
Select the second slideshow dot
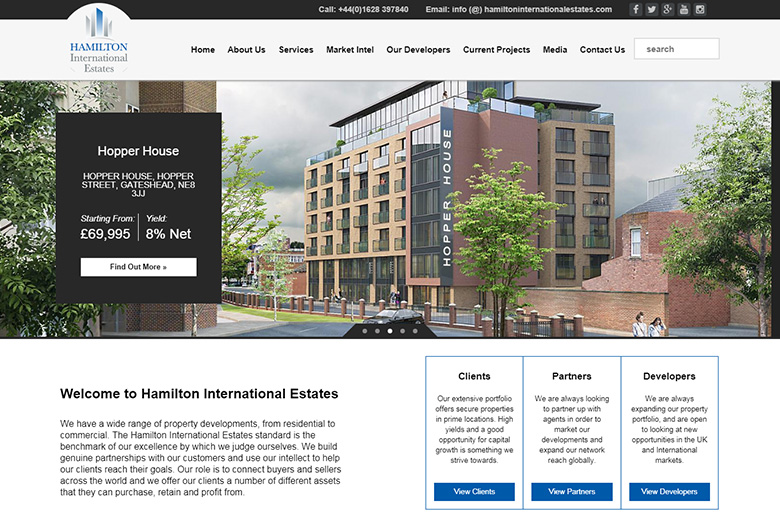pos(378,331)
